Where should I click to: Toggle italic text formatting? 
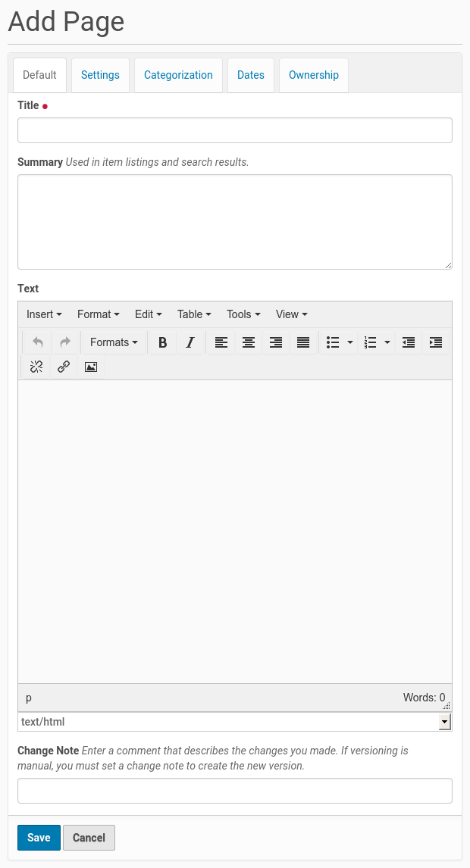pyautogui.click(x=190, y=342)
